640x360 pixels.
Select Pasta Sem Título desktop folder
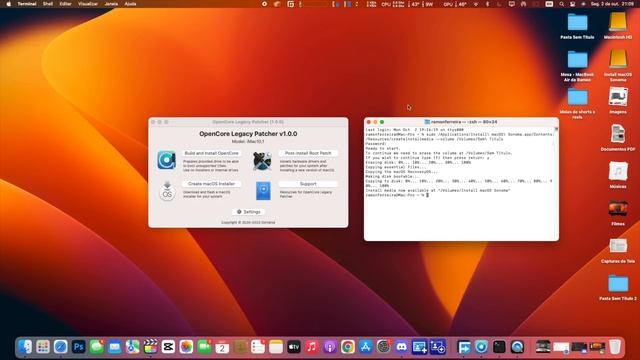pyautogui.click(x=577, y=25)
